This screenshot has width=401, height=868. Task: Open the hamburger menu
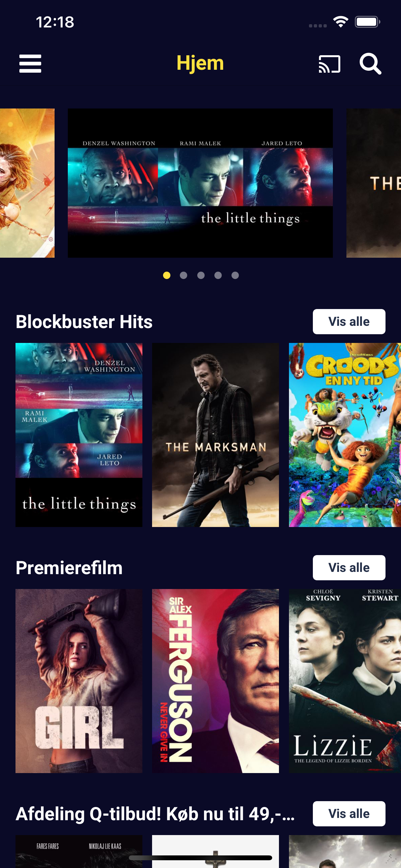[x=30, y=63]
